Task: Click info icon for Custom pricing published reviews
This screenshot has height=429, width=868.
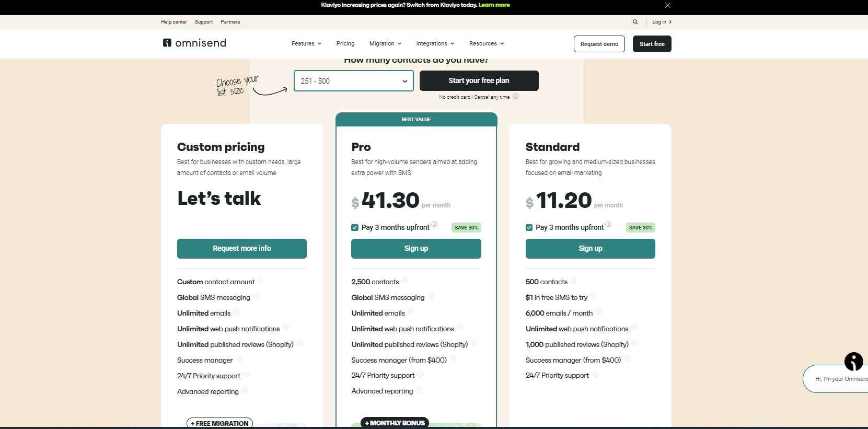Action: click(300, 343)
